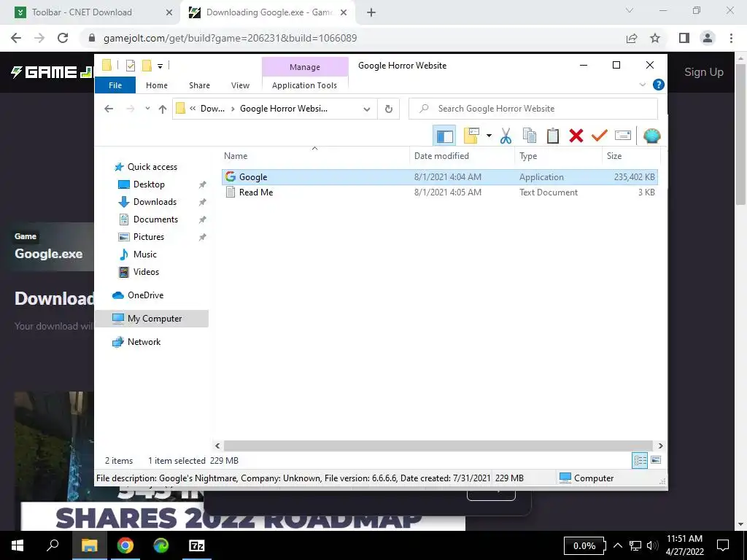Open a new Chrome tab
Viewport: 747px width, 560px height.
coord(371,13)
